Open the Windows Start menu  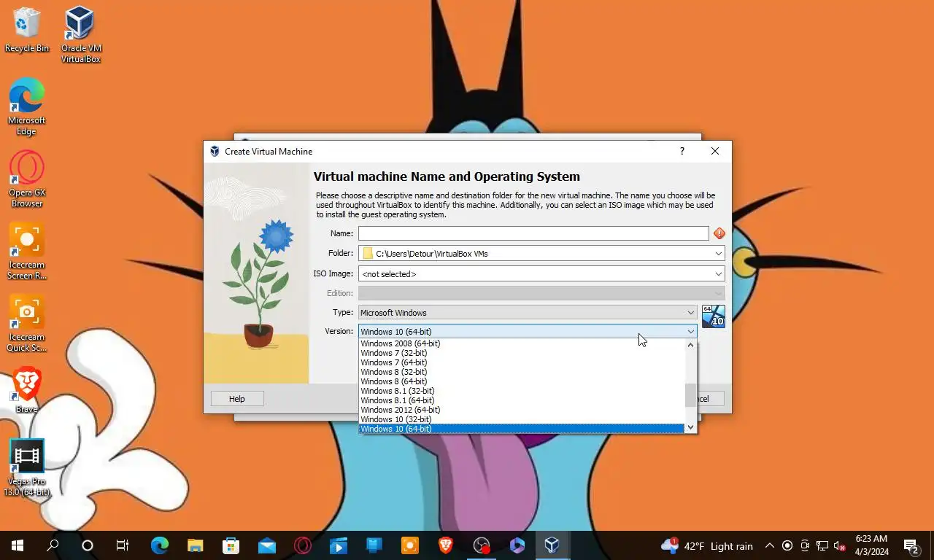point(18,545)
